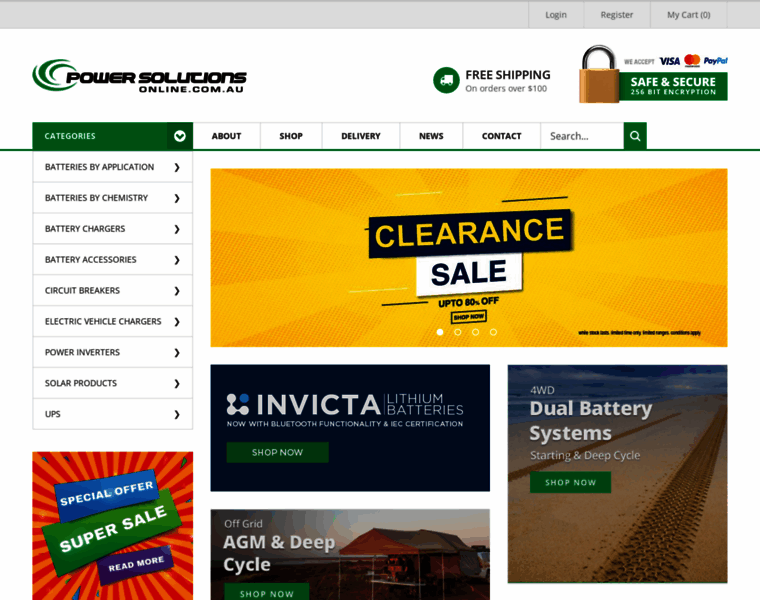Viewport: 760px width, 600px height.
Task: Go to the Delivery page
Action: point(361,136)
